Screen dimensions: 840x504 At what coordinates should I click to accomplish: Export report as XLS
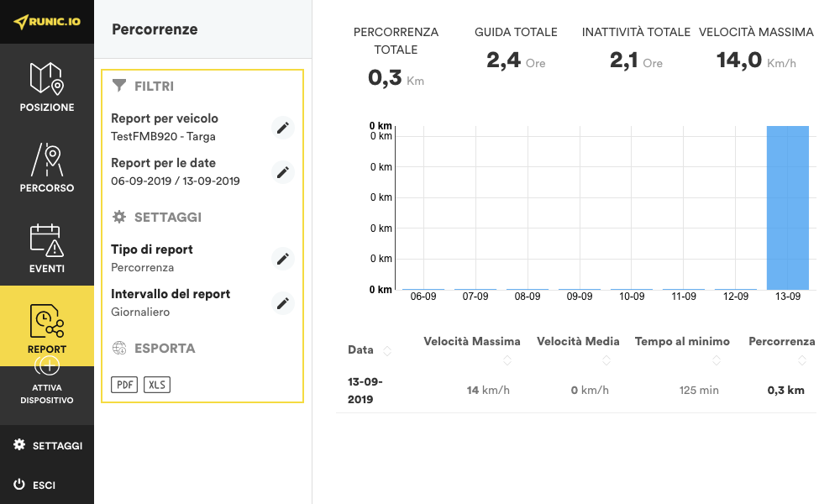click(x=156, y=385)
